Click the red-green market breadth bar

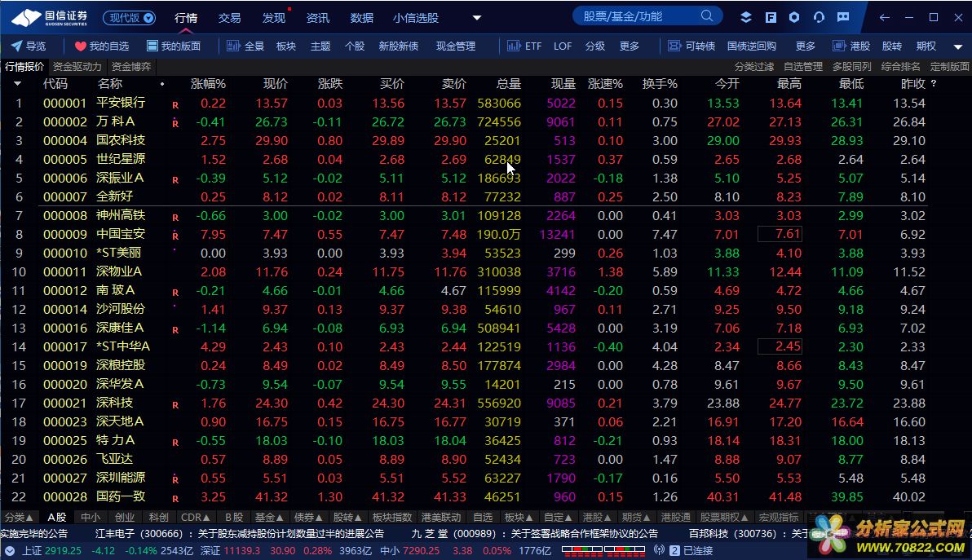(x=603, y=550)
